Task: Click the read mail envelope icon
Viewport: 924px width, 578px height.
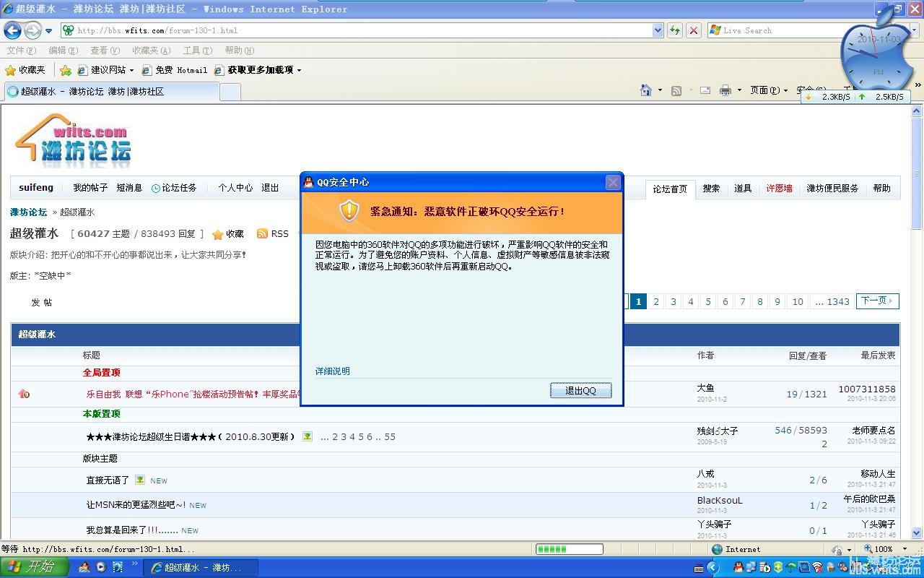Action: point(705,90)
